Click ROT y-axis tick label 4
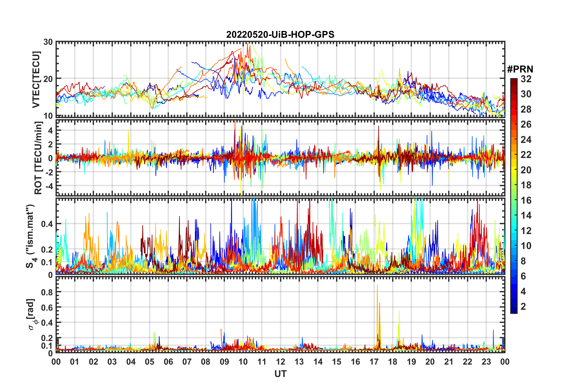 pos(50,130)
